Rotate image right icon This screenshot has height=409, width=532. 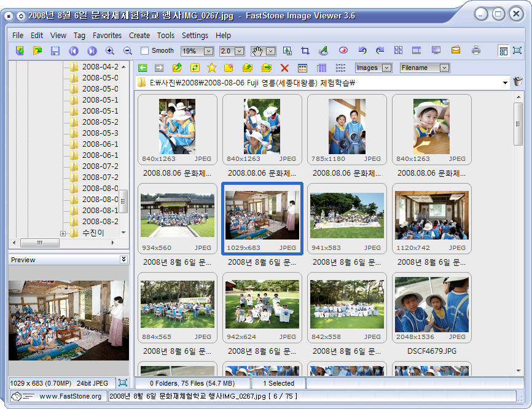[380, 51]
